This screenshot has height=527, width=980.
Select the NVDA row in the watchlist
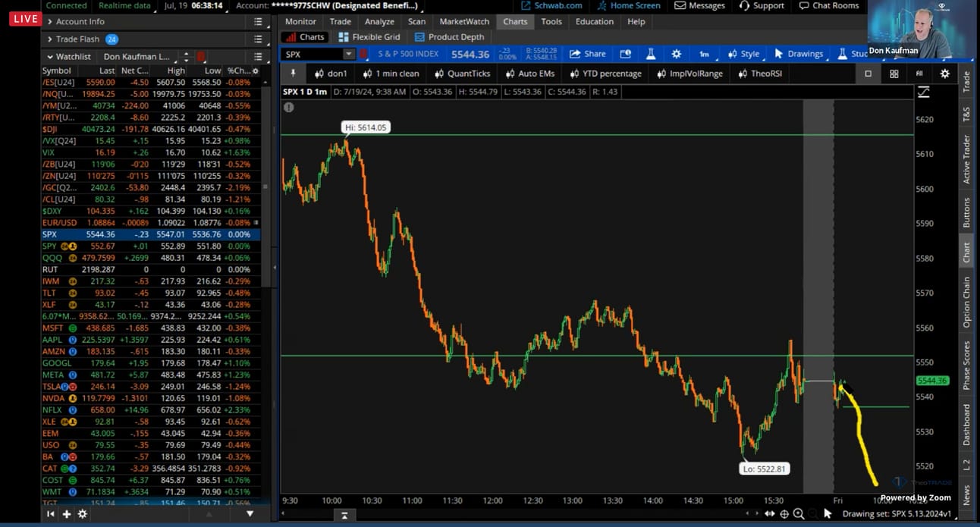(151, 397)
